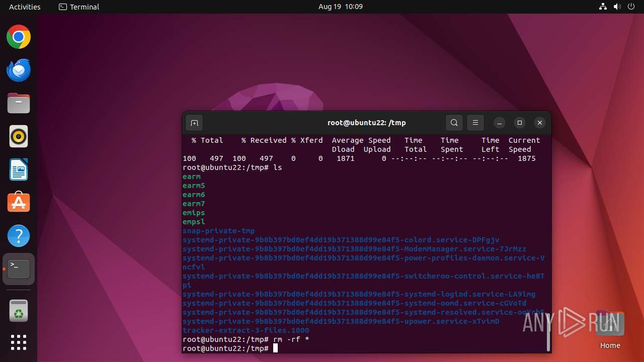Click file name earm6 in listing
Screen dimensions: 644x362
point(194,195)
